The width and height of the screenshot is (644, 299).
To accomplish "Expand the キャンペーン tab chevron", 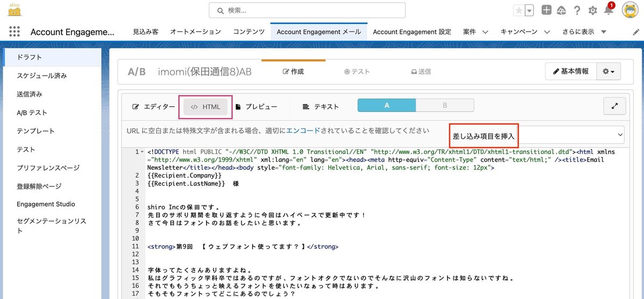I will 546,32.
